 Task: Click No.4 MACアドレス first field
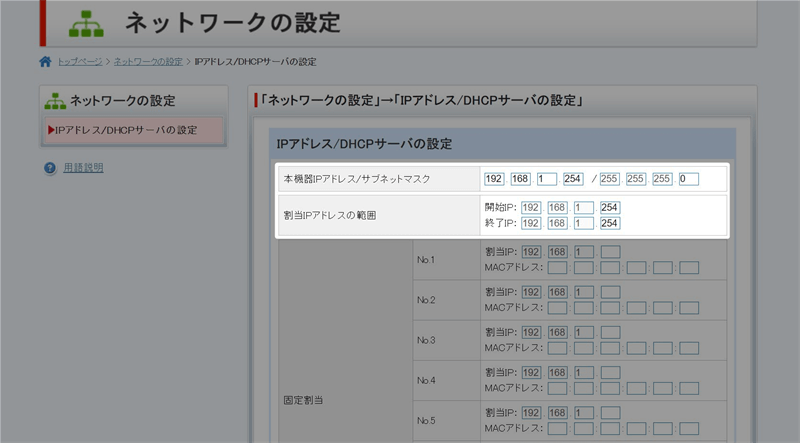tap(557, 388)
